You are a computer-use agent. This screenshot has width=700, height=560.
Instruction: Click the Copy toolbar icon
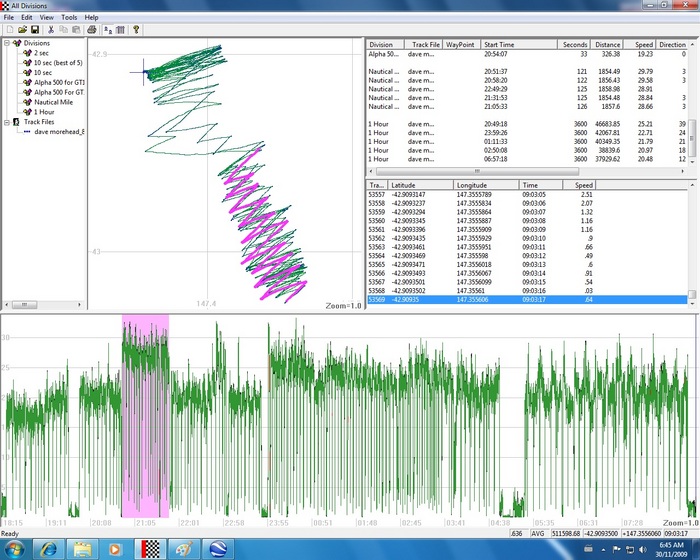(x=63, y=30)
